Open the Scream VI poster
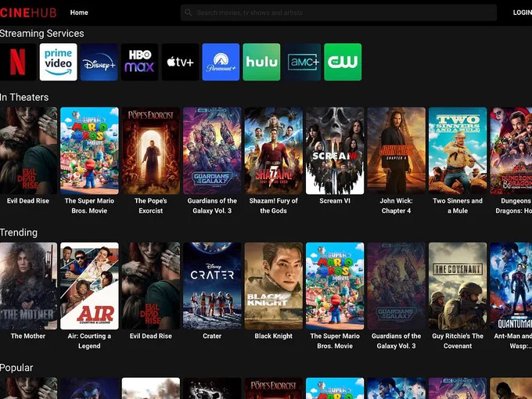 [335, 151]
